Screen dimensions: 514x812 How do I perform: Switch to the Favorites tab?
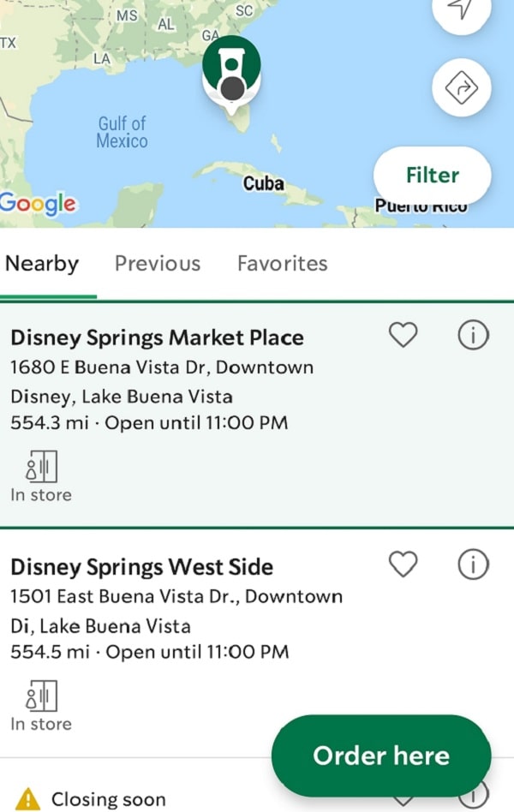click(x=283, y=264)
